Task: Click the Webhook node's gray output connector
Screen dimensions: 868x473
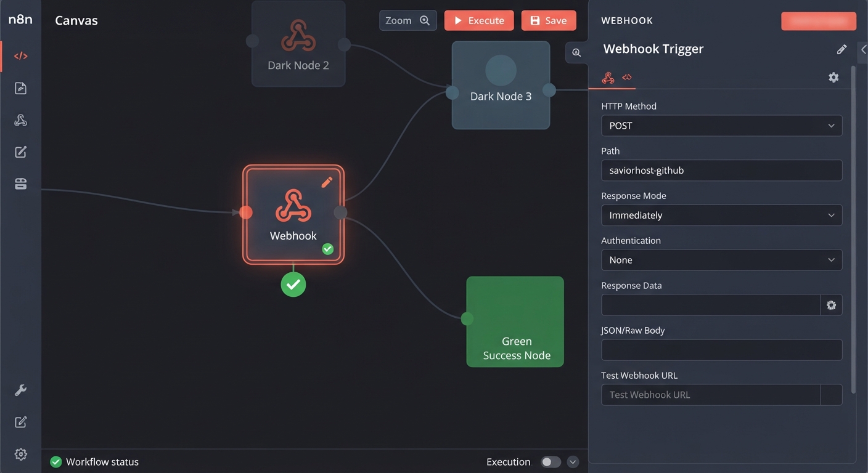Action: 340,212
